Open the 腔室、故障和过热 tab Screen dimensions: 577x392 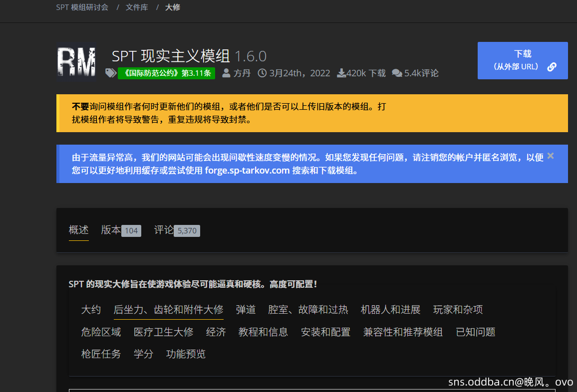(308, 310)
